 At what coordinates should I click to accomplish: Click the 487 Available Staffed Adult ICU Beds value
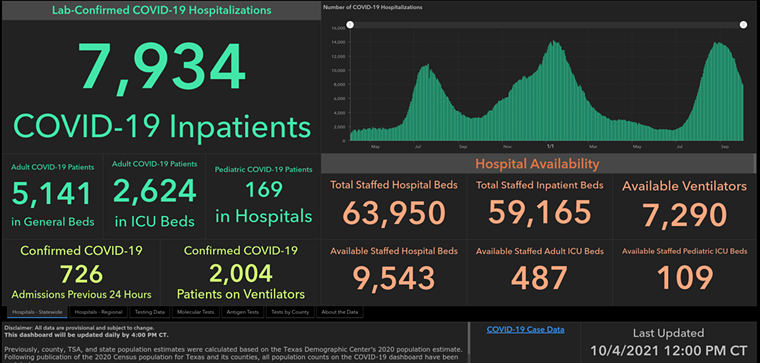pos(539,278)
